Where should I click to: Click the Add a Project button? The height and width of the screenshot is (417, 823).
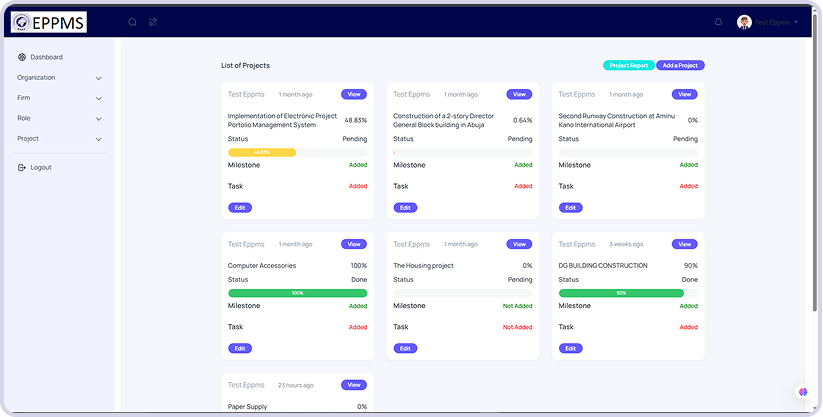click(x=680, y=65)
